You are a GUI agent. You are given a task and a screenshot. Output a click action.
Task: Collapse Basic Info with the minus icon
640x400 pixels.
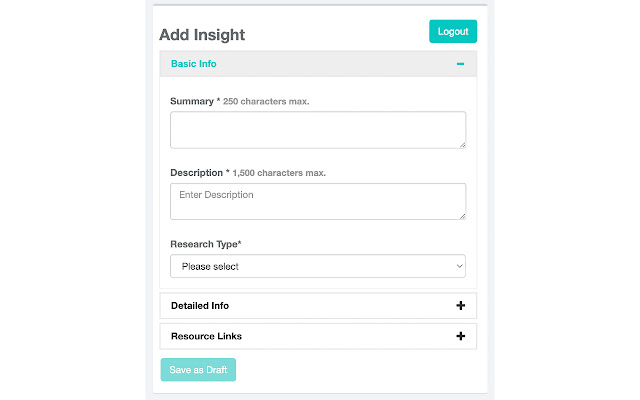460,64
